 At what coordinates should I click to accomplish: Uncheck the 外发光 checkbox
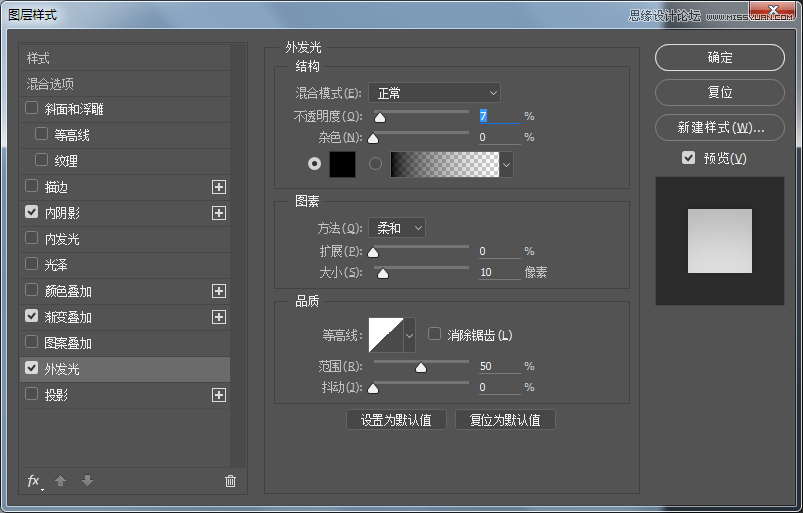(x=32, y=368)
